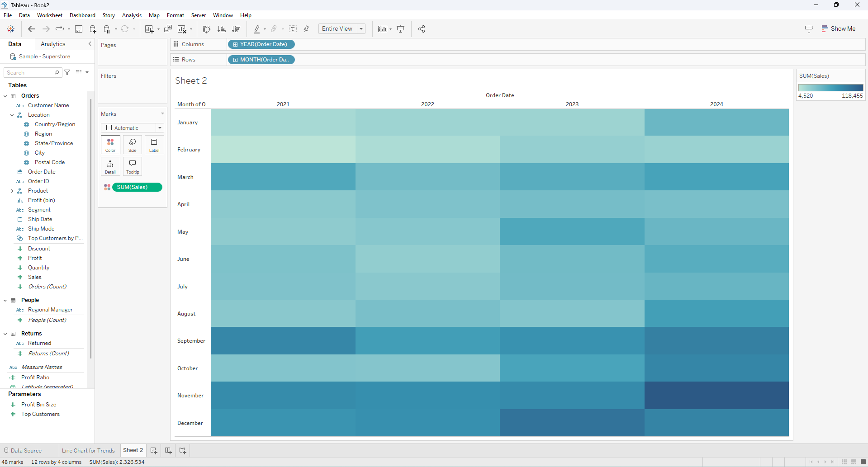Viewport: 868px width, 467px height.
Task: Select November 2024 heatmap cell
Action: coord(716,396)
